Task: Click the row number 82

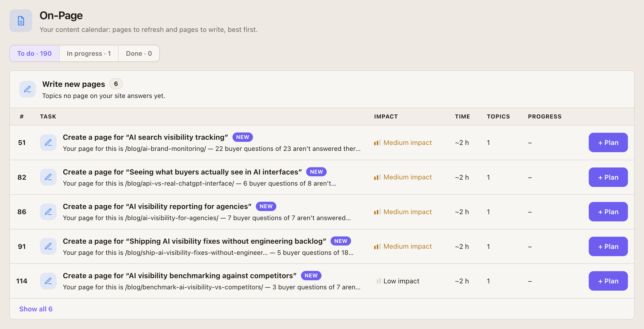Action: point(22,177)
